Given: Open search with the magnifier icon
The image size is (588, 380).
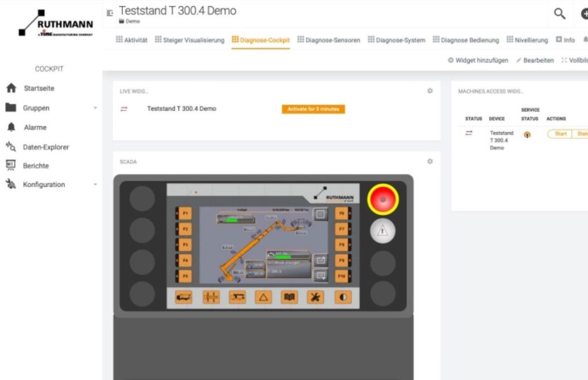Looking at the screenshot, I should (x=559, y=14).
